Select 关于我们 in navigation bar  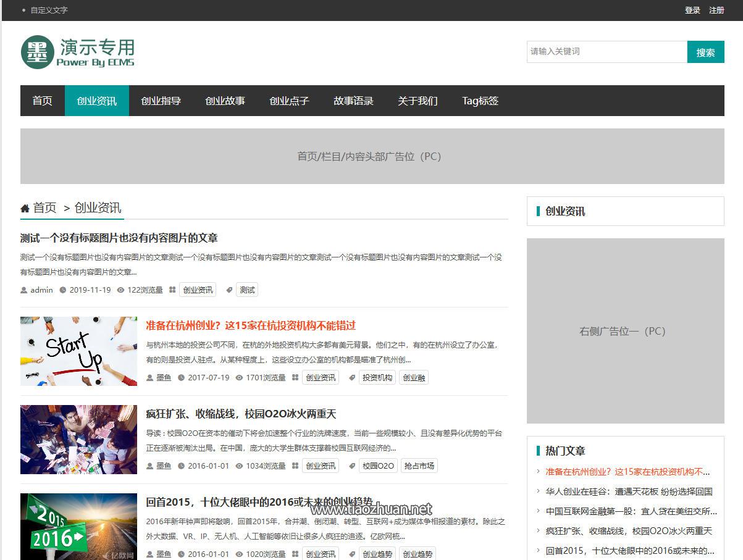pos(418,101)
